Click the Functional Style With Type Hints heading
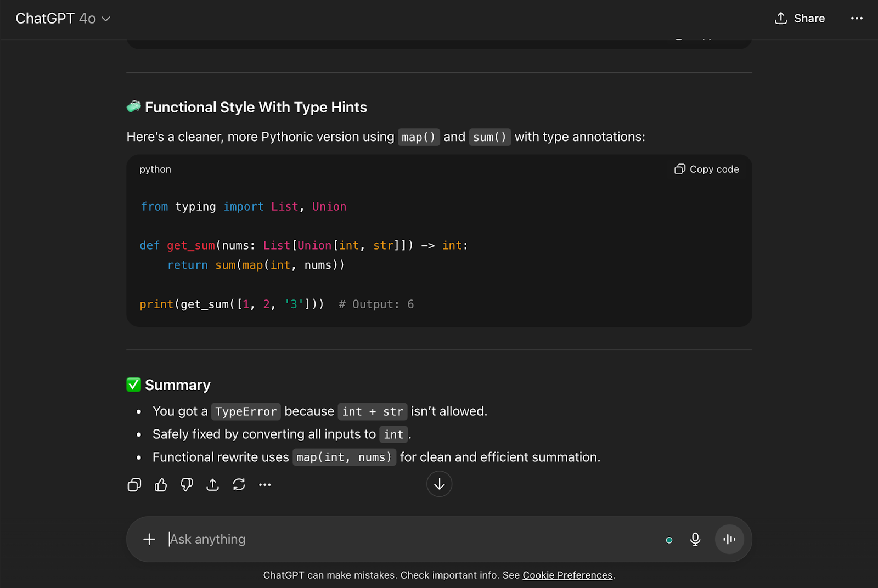 (x=256, y=108)
